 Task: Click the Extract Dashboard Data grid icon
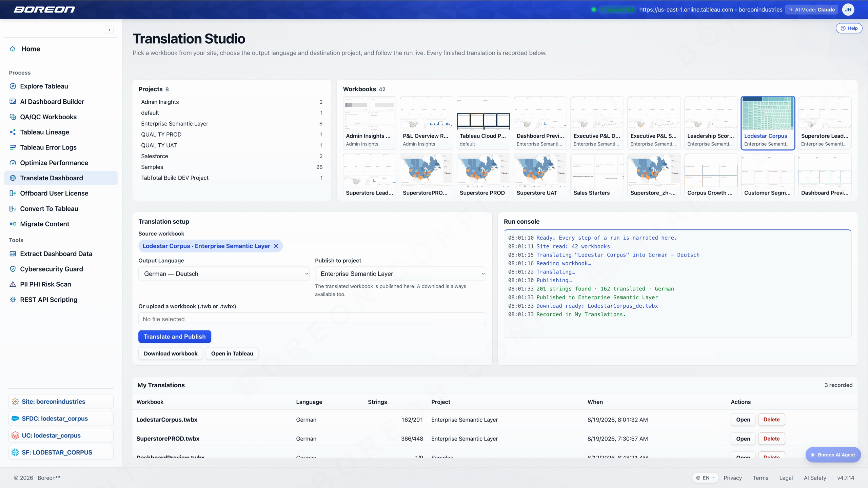point(13,254)
